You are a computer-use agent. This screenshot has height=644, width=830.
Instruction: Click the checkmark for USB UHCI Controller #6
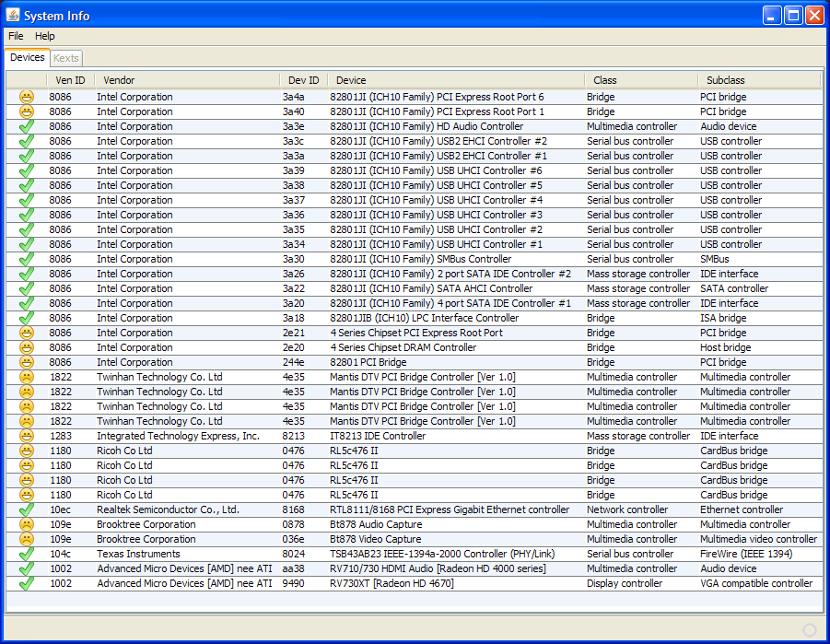point(27,170)
